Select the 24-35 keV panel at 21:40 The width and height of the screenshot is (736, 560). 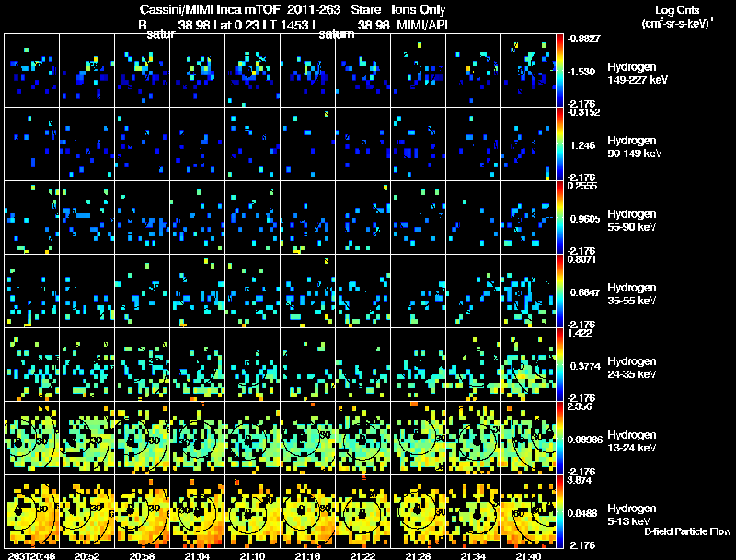pyautogui.click(x=529, y=364)
